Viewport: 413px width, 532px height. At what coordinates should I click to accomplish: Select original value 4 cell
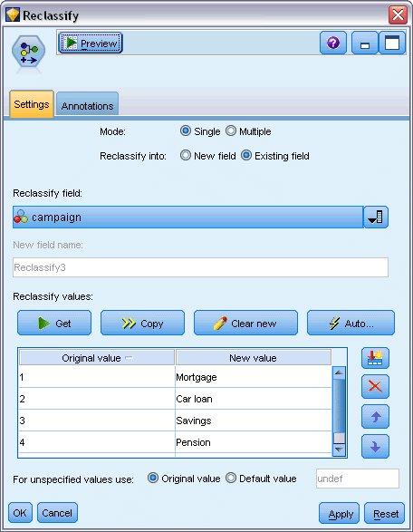click(97, 442)
